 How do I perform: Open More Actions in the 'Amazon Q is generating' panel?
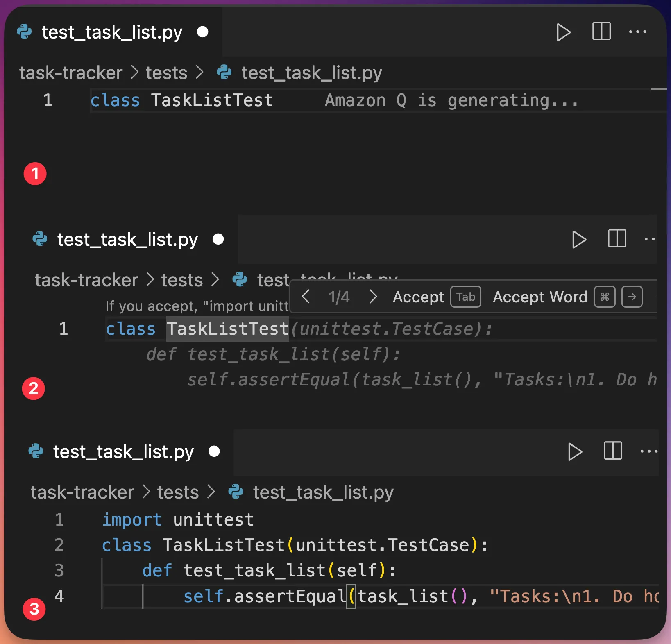coord(637,32)
